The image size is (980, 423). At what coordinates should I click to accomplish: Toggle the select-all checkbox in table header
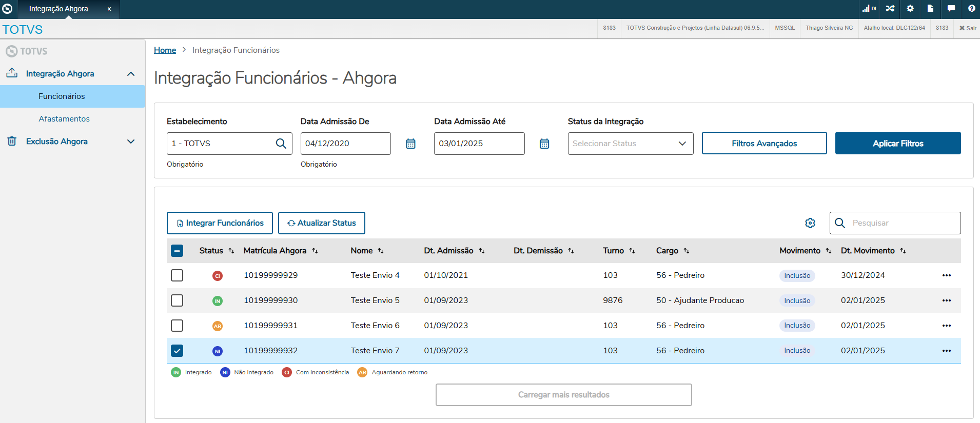click(x=177, y=251)
